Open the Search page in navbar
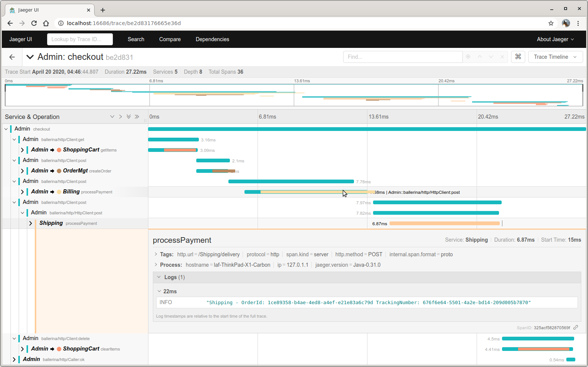 [x=136, y=39]
